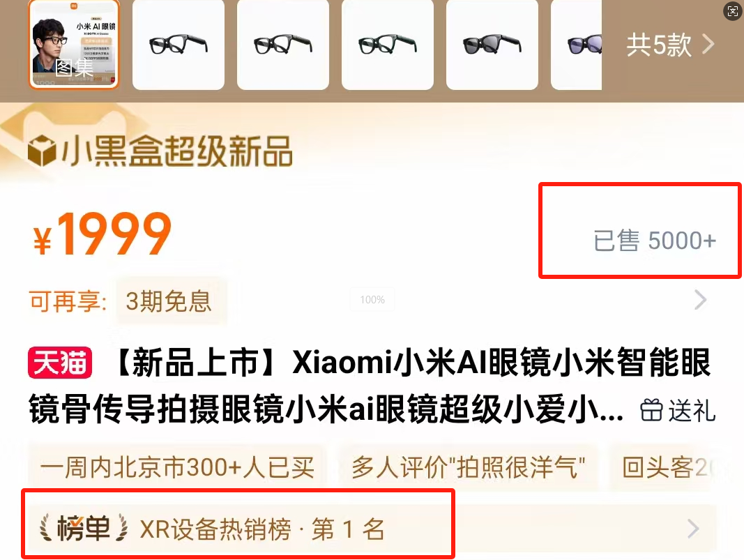Expand the XR设备热销榜 ranking chevron
Screen dimensions: 744x560
tap(693, 529)
